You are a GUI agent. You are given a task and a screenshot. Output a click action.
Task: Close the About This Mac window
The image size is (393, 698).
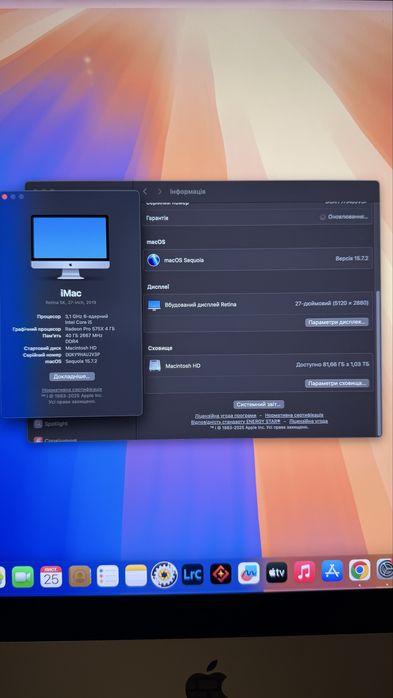(4, 197)
